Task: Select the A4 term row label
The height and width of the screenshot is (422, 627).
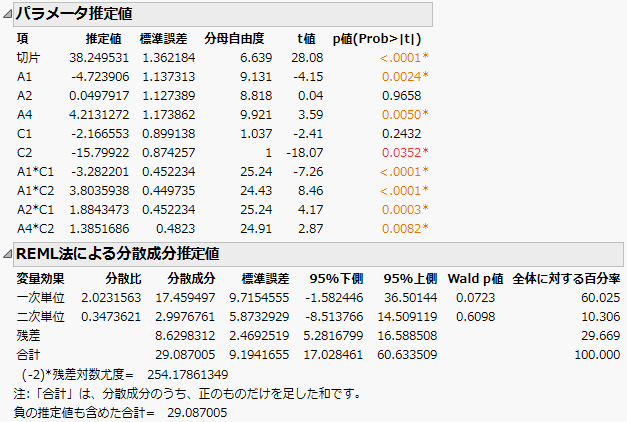Action: pos(24,114)
